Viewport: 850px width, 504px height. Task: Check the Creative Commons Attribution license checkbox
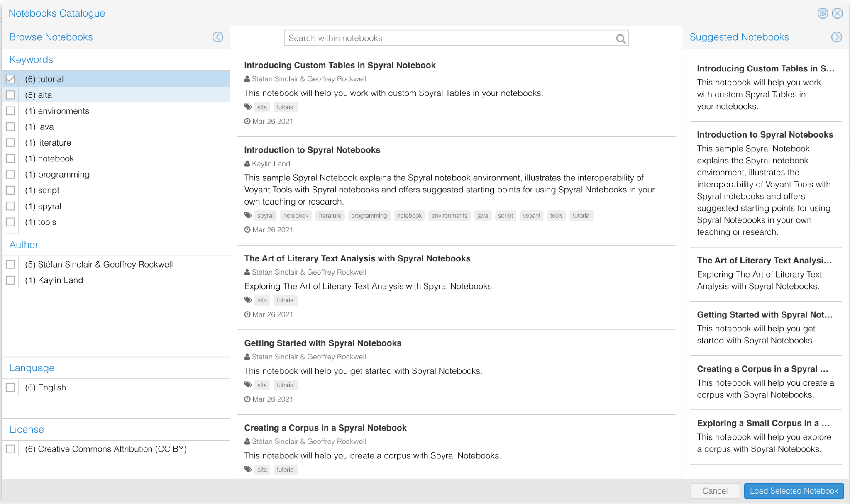click(x=10, y=449)
